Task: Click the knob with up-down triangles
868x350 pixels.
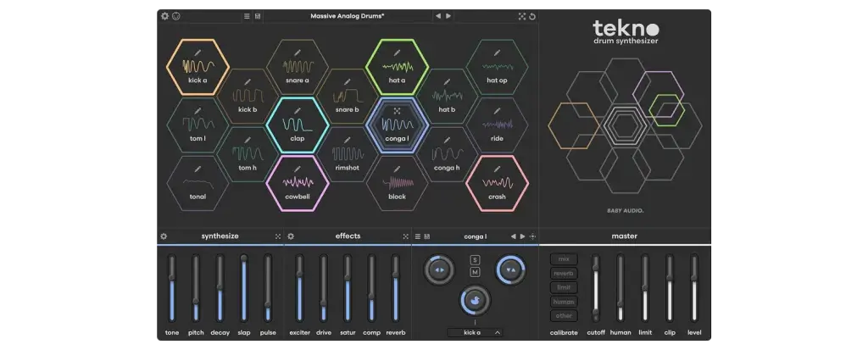Action: click(510, 269)
